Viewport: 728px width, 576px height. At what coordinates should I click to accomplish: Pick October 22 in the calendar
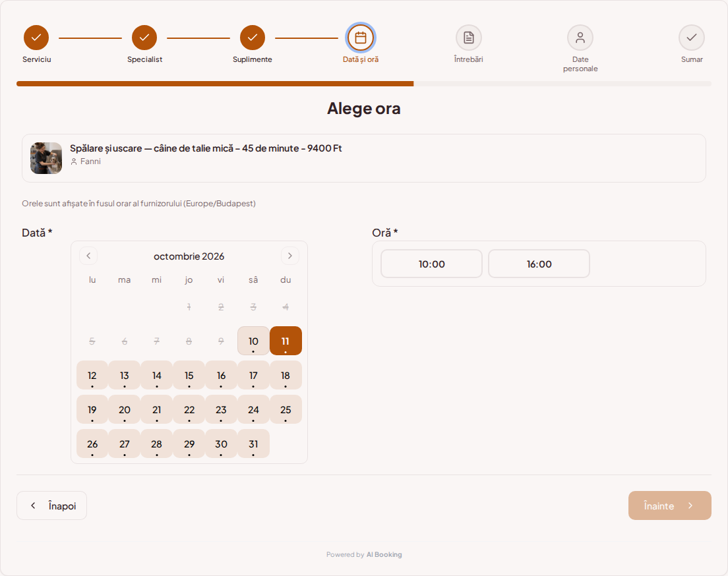[189, 409]
